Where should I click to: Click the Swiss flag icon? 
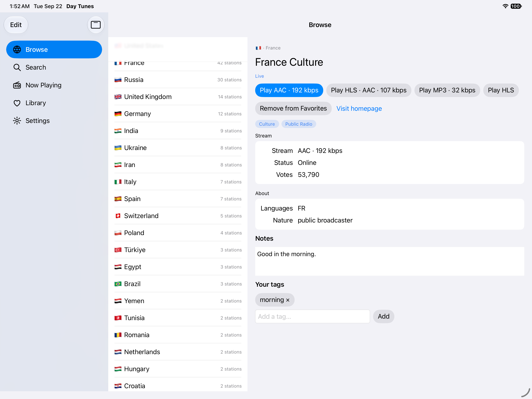[118, 216]
